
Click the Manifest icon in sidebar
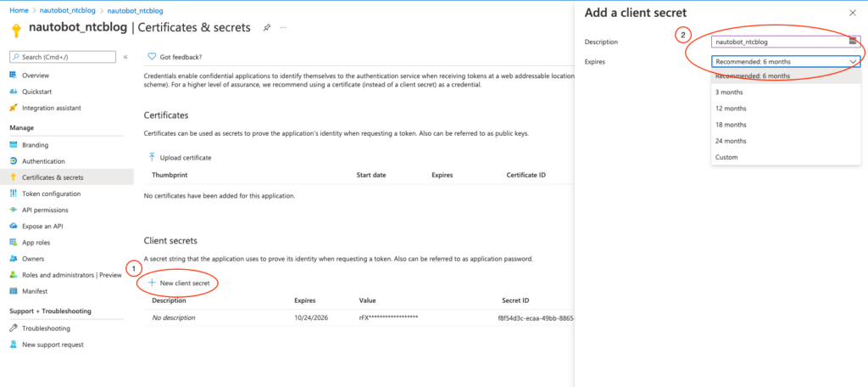(14, 291)
